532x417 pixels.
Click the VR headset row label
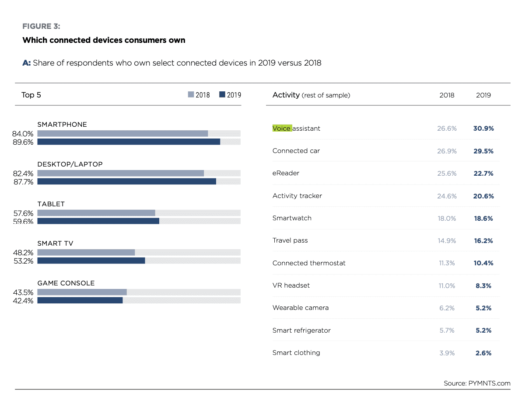pos(291,285)
